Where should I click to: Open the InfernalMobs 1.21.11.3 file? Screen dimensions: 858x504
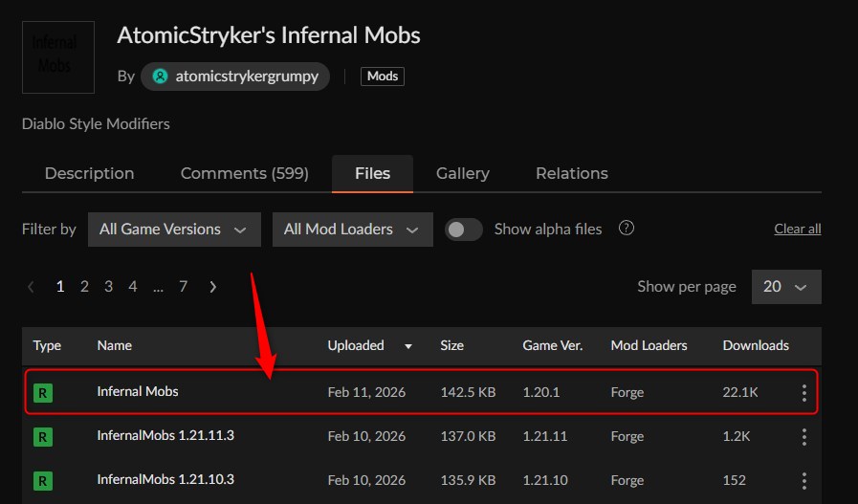coord(165,435)
